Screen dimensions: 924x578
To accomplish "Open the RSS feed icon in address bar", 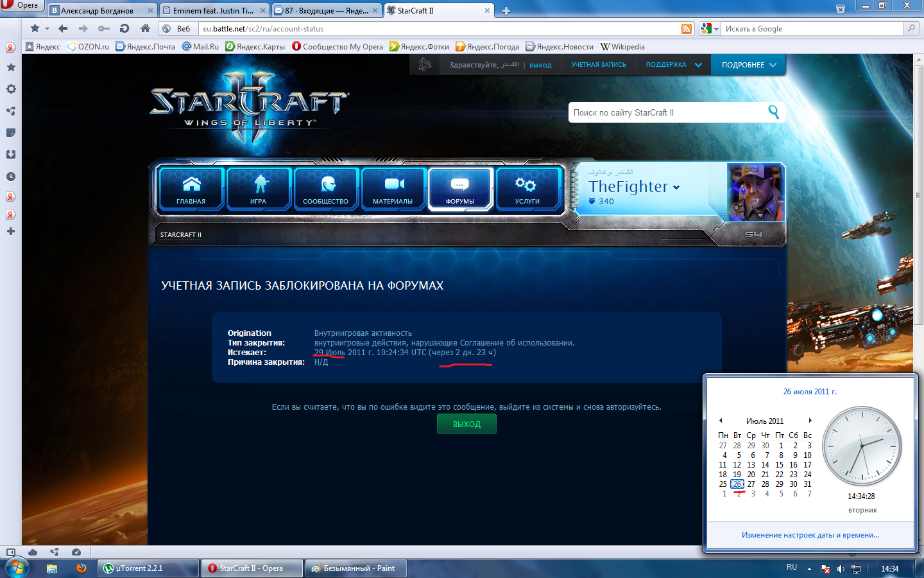I will (x=687, y=29).
